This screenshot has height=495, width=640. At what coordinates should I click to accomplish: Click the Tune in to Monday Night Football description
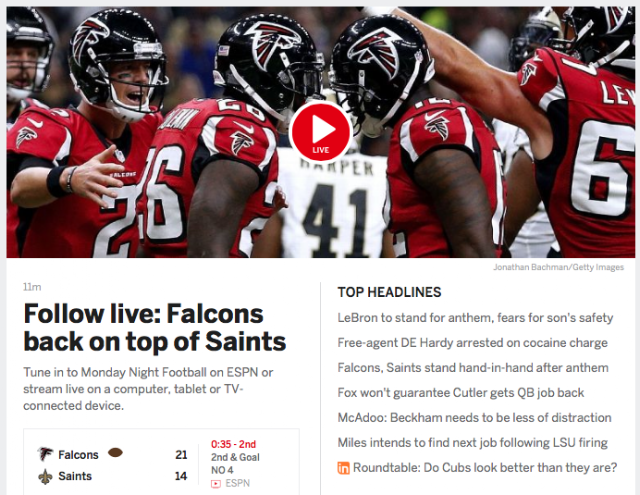coord(148,389)
